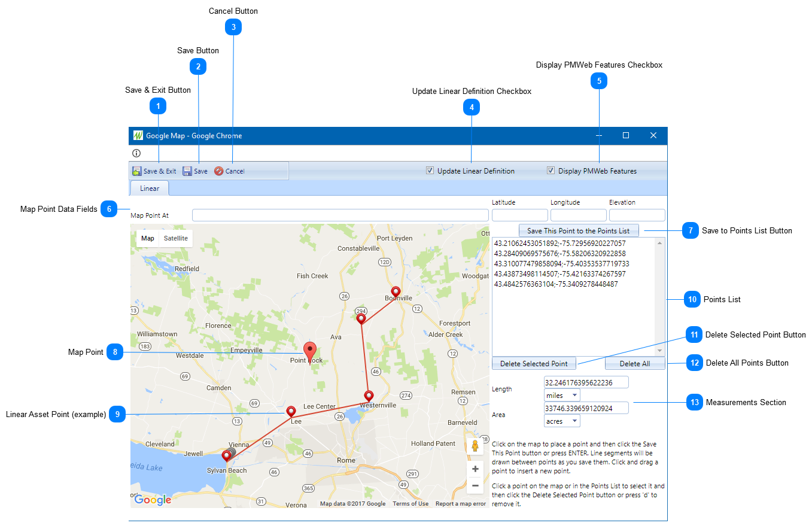Screen dimensions: 812x523
Task: Click the Street View pegman icon
Action: [x=475, y=447]
